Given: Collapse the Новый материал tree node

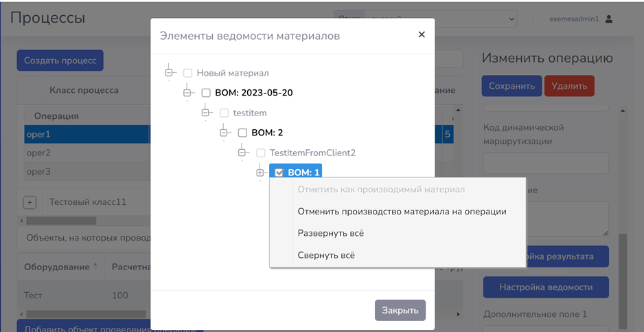Looking at the screenshot, I should (170, 73).
